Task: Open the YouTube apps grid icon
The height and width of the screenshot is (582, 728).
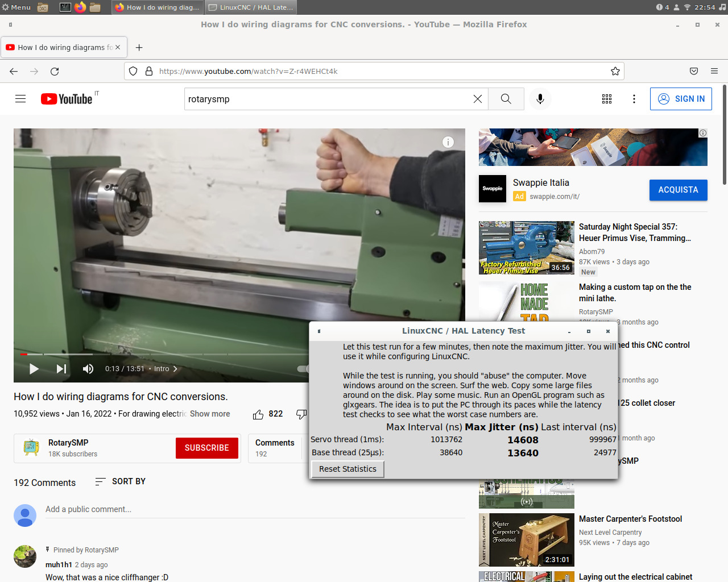Action: coord(607,99)
